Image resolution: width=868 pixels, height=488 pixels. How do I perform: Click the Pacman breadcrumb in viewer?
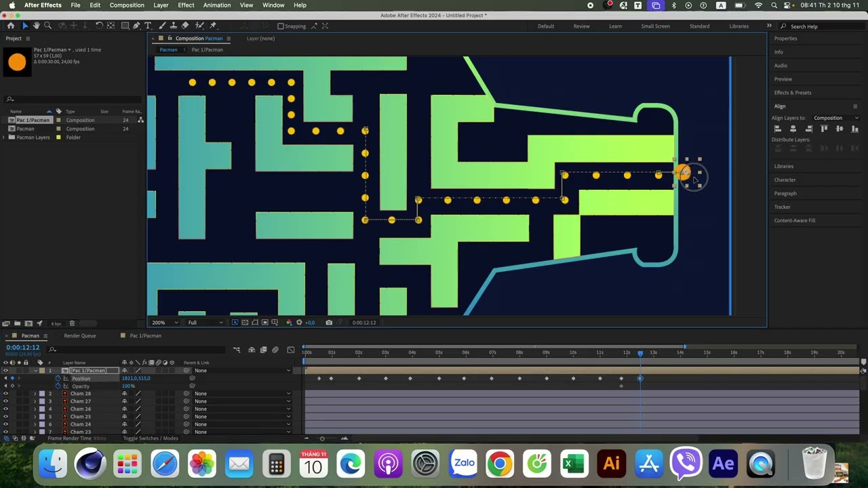tap(168, 49)
